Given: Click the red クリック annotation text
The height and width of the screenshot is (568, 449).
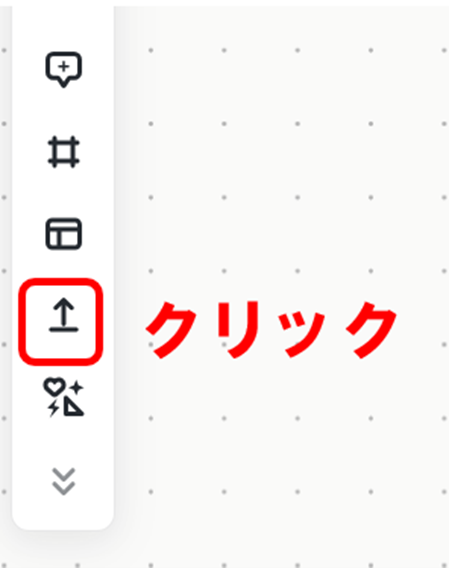Looking at the screenshot, I should (271, 330).
